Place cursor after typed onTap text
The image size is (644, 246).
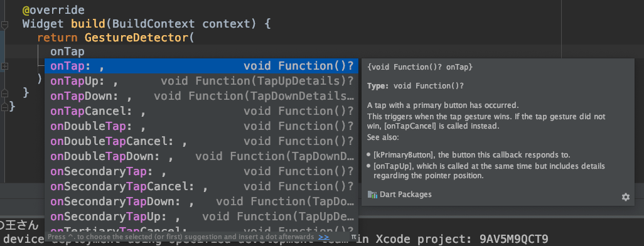[x=85, y=51]
